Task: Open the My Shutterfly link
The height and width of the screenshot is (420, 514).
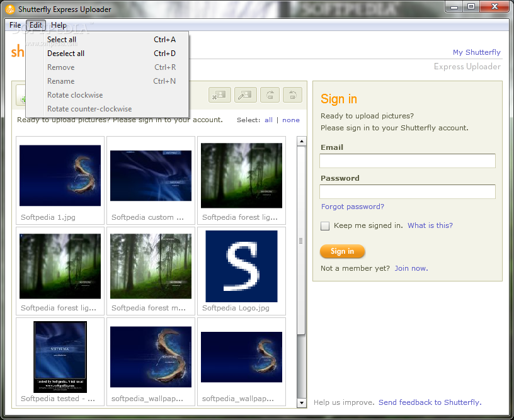Action: click(x=477, y=52)
